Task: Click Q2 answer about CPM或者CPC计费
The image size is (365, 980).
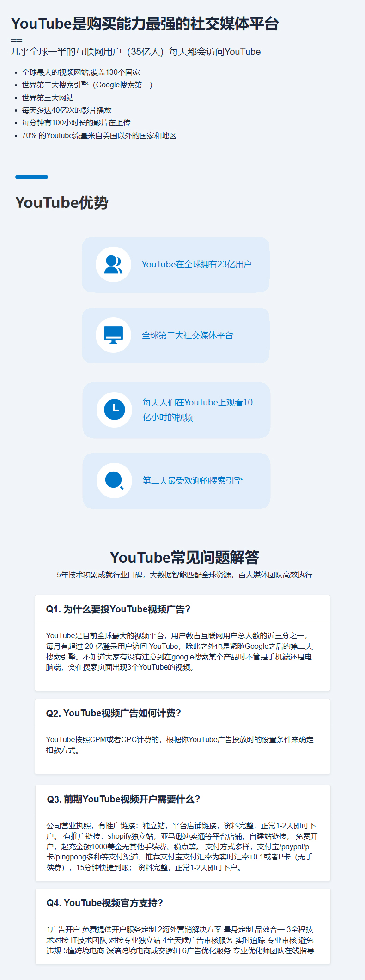Action: pos(180,745)
